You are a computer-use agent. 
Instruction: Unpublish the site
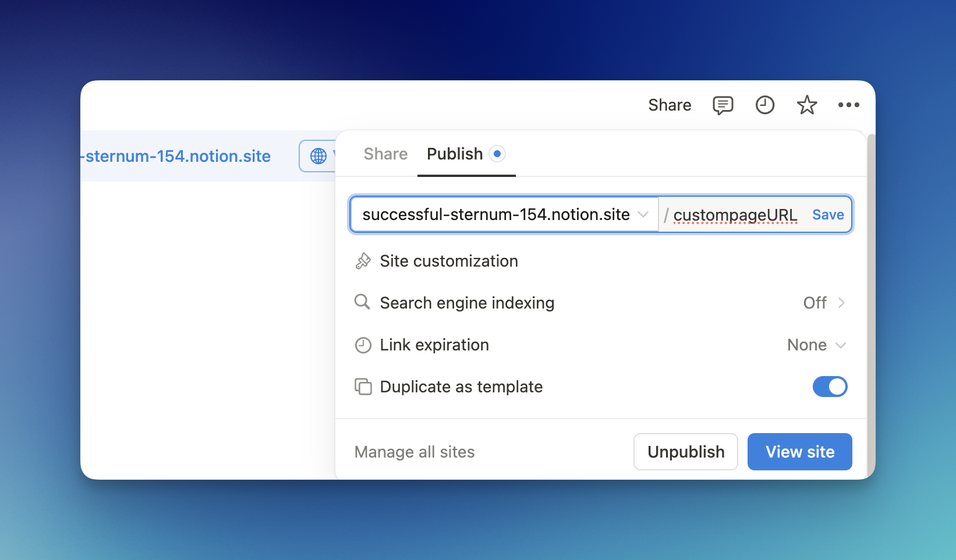pyautogui.click(x=686, y=452)
